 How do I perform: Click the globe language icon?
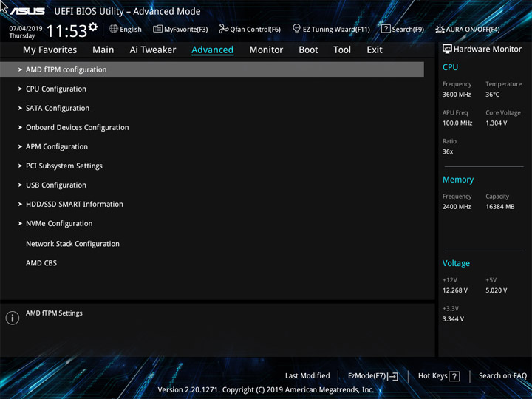[x=114, y=29]
